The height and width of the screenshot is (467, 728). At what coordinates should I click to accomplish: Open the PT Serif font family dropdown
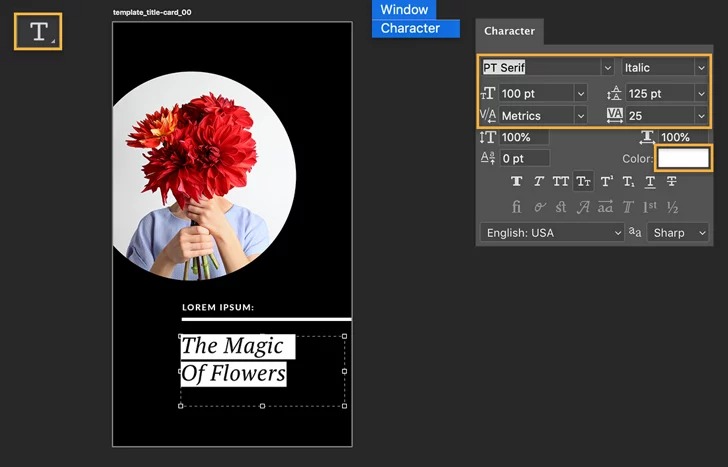(x=607, y=68)
